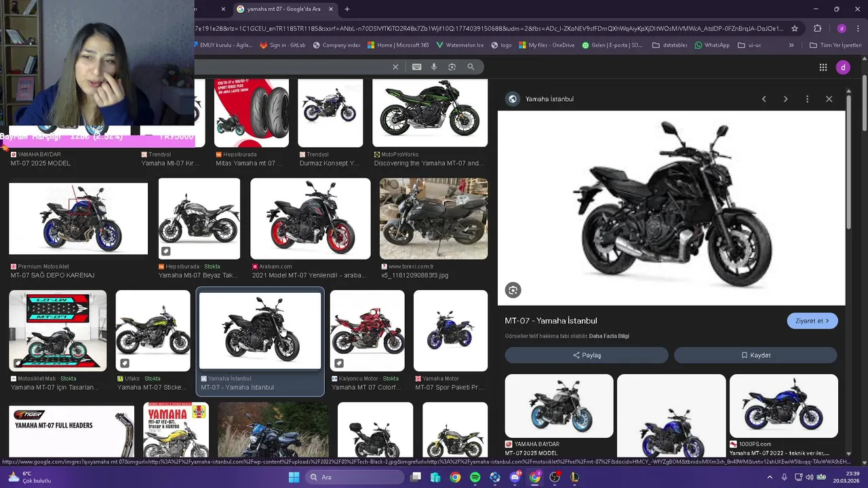Open the Chrome extensions puzzle icon
868x488 pixels.
click(817, 28)
